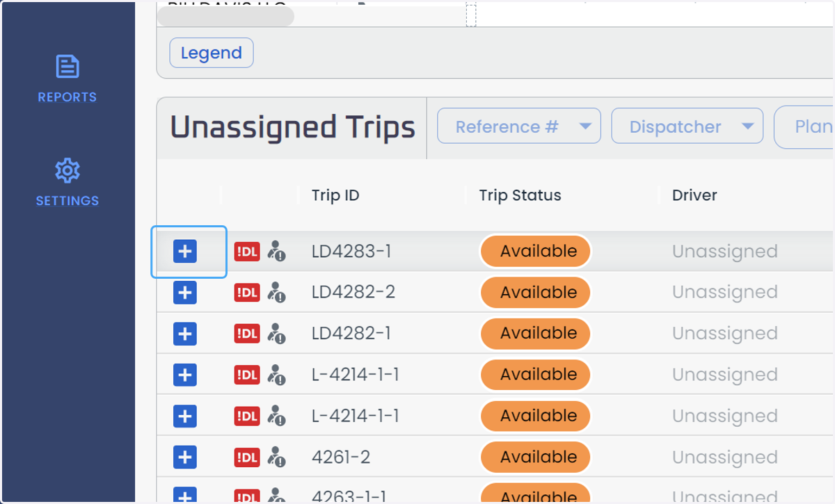
Task: Sort by the Trip ID column header
Action: (x=335, y=195)
